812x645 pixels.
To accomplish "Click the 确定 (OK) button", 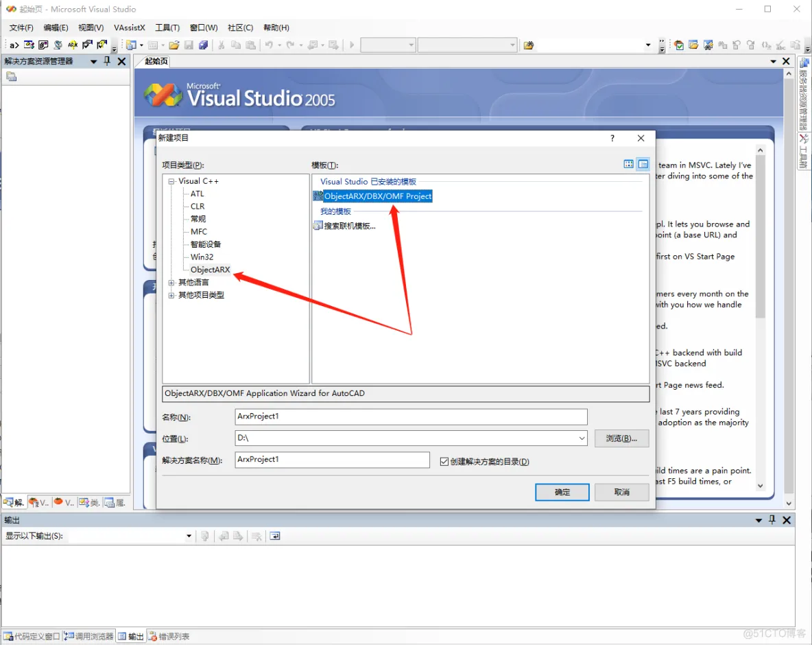I will (562, 492).
